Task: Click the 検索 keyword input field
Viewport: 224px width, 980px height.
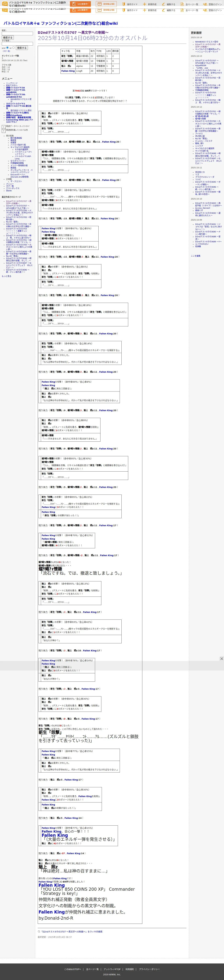Action: click(17, 33)
